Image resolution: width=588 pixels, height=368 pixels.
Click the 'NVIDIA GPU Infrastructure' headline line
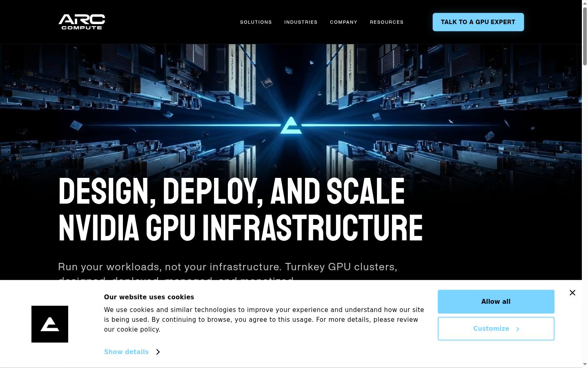tap(241, 228)
